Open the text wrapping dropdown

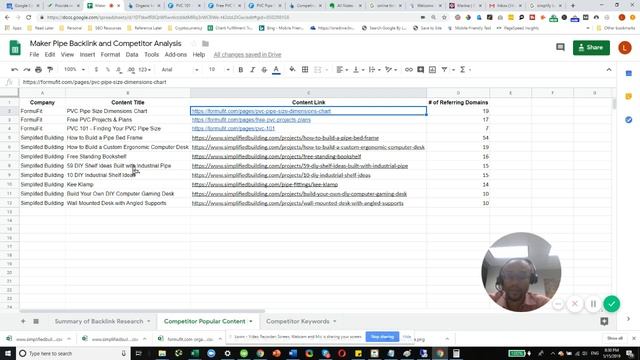tap(374, 70)
